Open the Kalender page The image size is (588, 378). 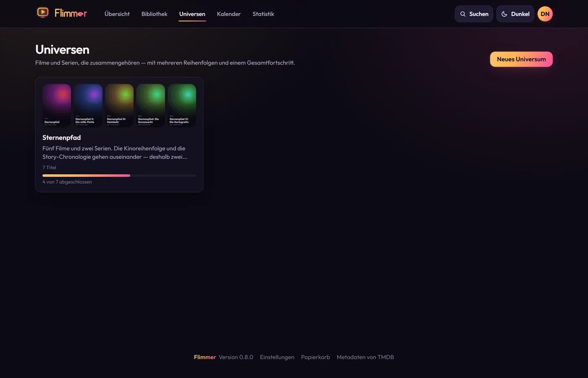[229, 14]
